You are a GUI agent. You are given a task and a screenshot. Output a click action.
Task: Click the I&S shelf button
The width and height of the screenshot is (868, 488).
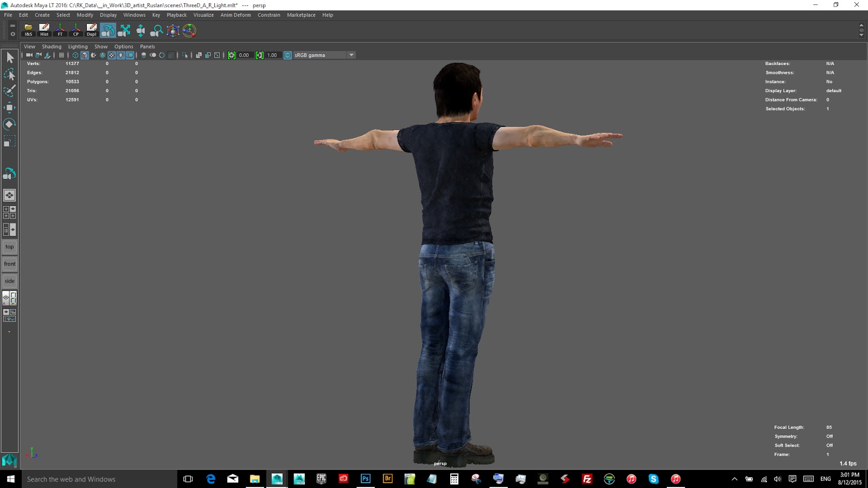point(28,30)
